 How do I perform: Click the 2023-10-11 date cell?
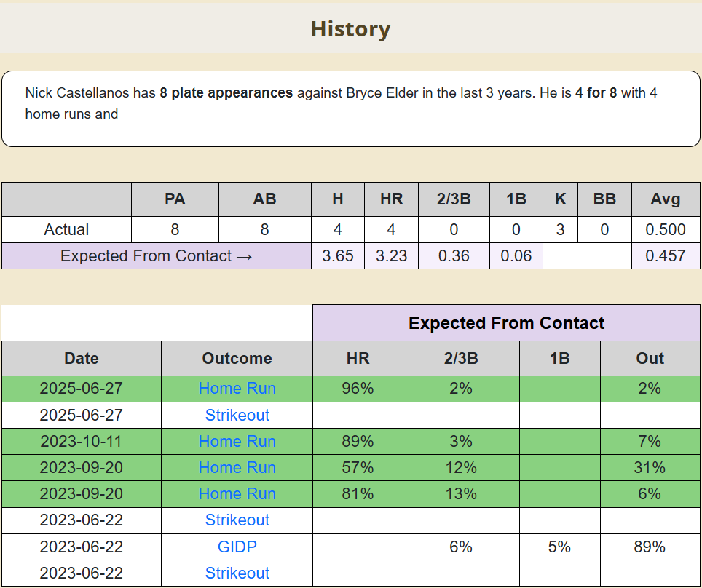[x=81, y=441]
